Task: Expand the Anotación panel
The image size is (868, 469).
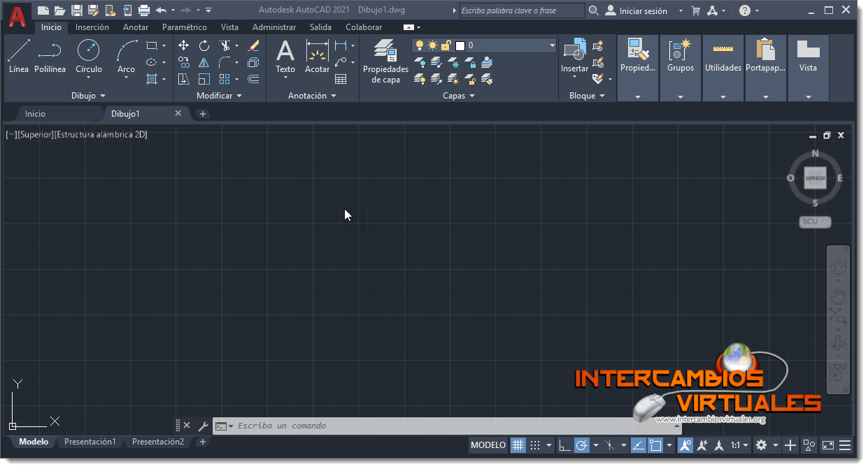Action: 312,96
